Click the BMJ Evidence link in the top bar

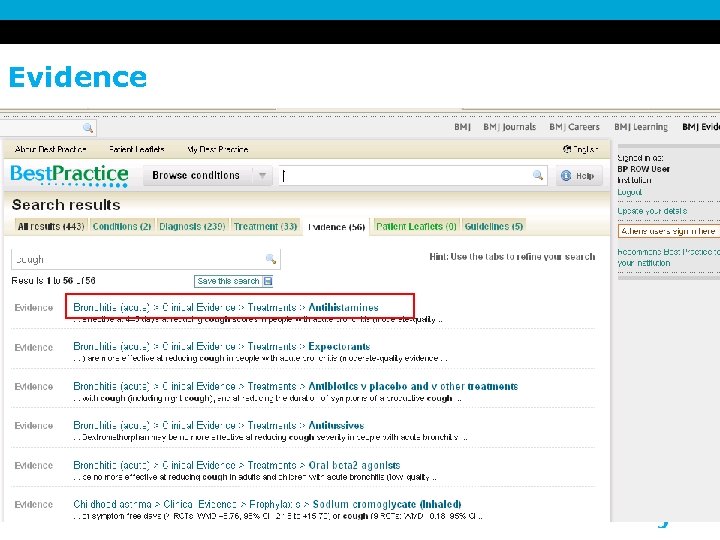[701, 127]
